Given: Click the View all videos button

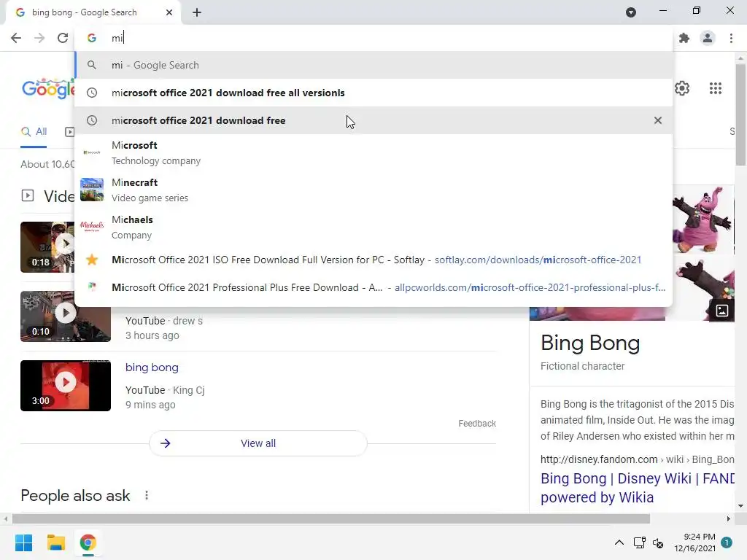Looking at the screenshot, I should [x=258, y=443].
